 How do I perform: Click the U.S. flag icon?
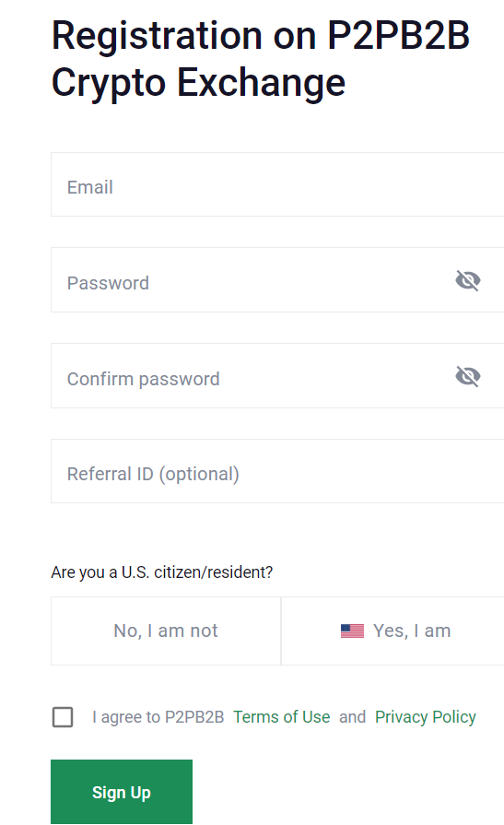pyautogui.click(x=352, y=631)
